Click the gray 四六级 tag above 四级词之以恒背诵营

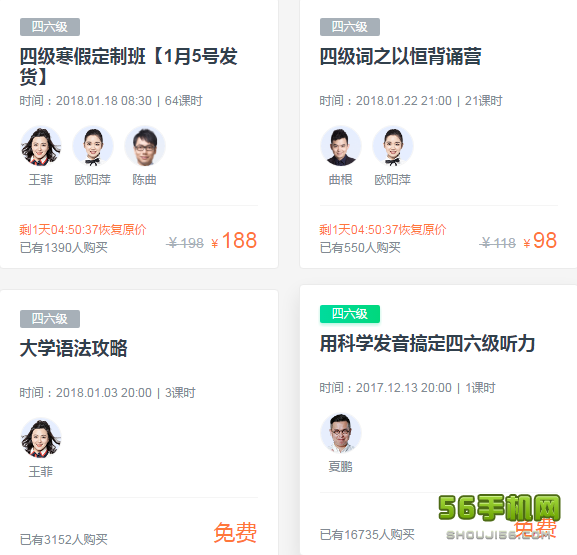pyautogui.click(x=350, y=27)
